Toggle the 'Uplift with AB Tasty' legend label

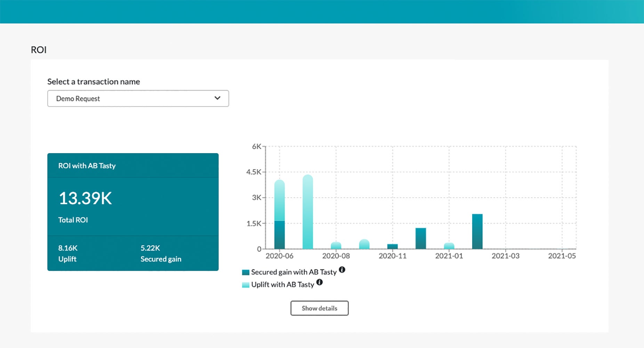point(282,285)
